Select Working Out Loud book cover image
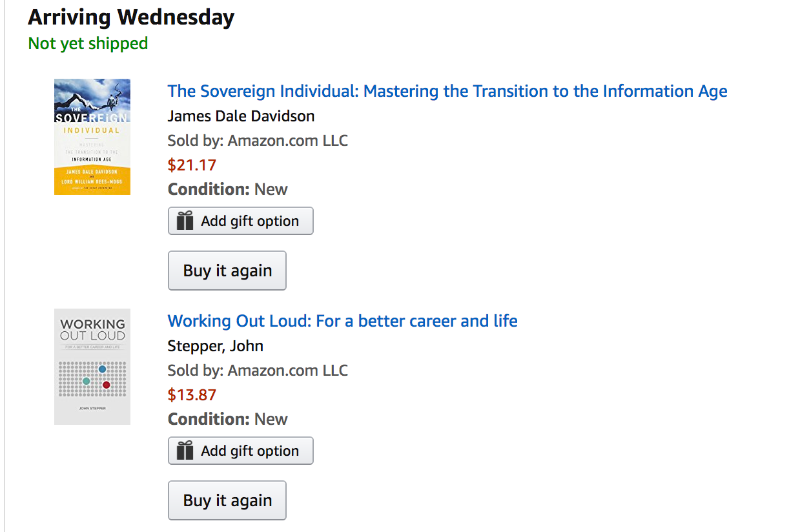This screenshot has width=789, height=532. pyautogui.click(x=92, y=367)
